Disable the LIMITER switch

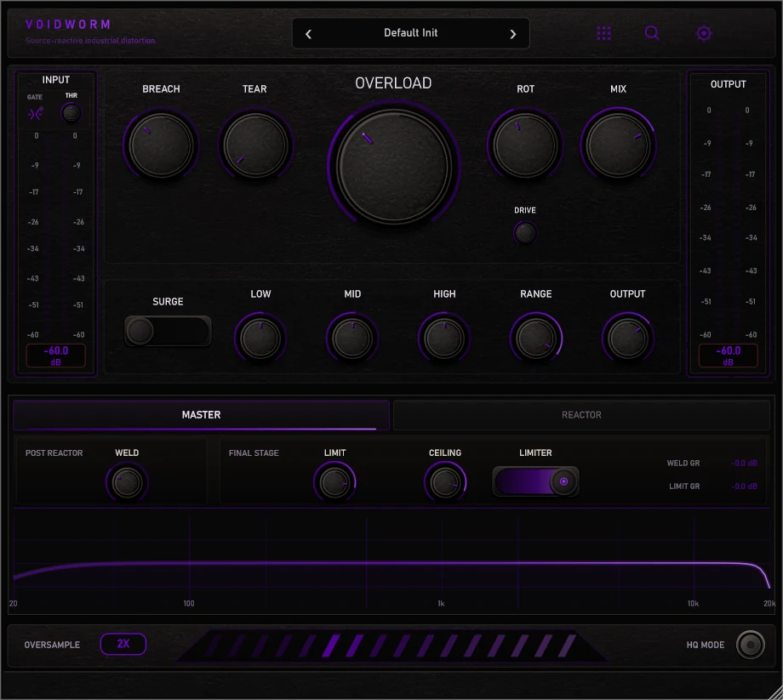tap(535, 481)
